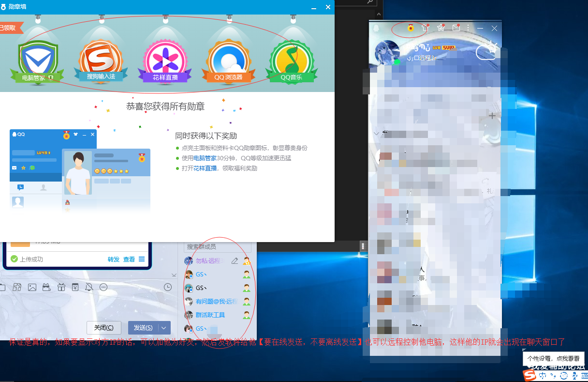Open the 电脑管家 link in rewards list
The height and width of the screenshot is (382, 588).
(x=205, y=158)
